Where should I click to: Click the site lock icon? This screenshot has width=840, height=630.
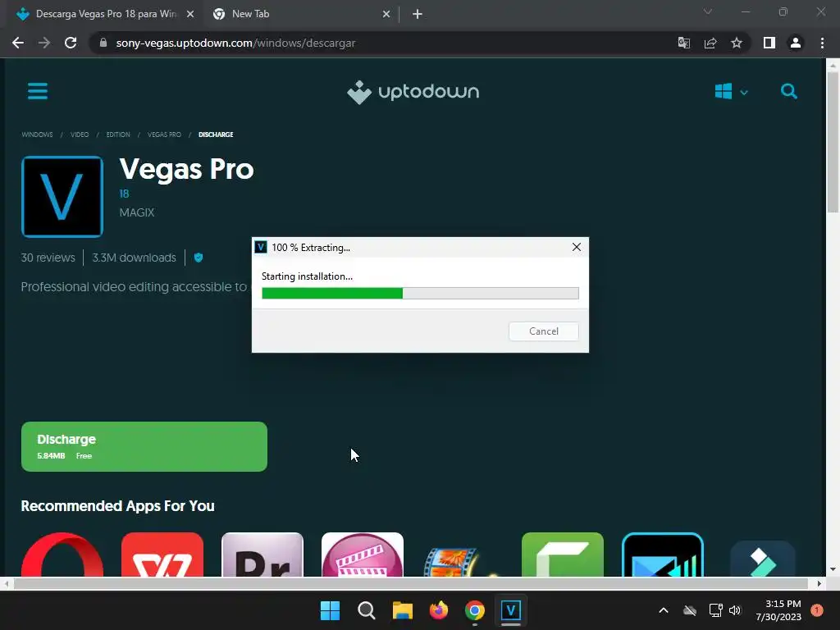coord(103,43)
